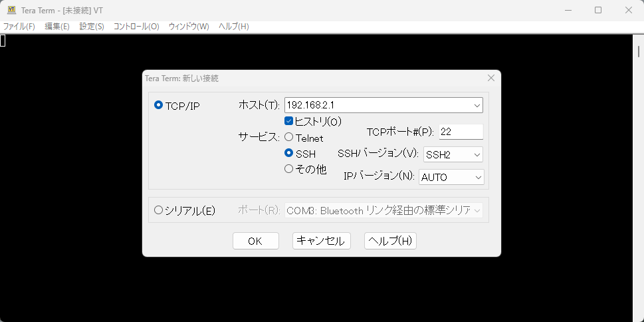
Task: Select the シリアル(E) radio button
Action: pos(158,210)
